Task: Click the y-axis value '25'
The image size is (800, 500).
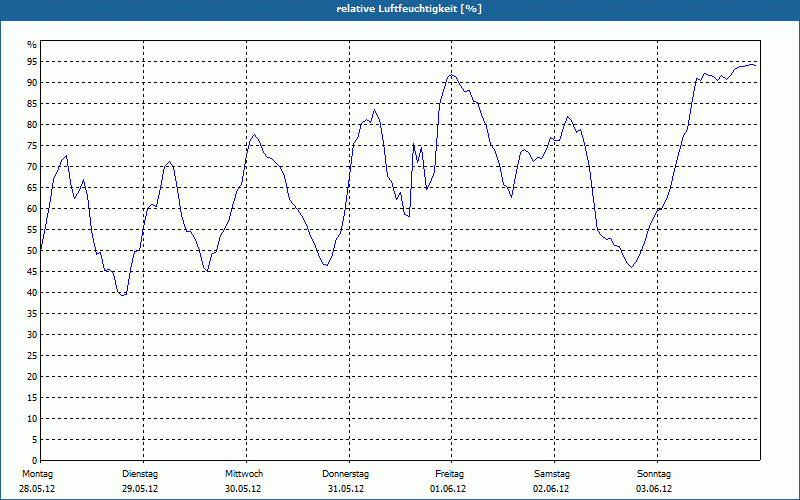Action: point(32,356)
